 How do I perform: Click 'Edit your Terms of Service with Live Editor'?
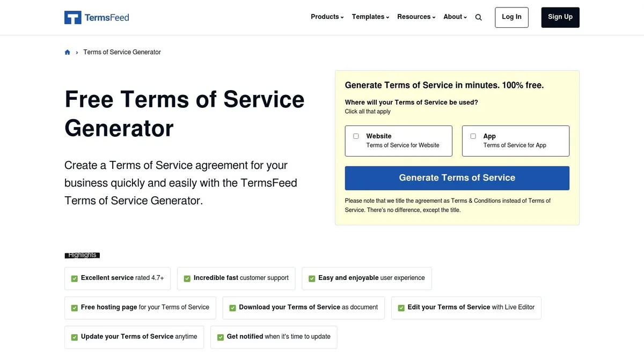[x=471, y=307]
